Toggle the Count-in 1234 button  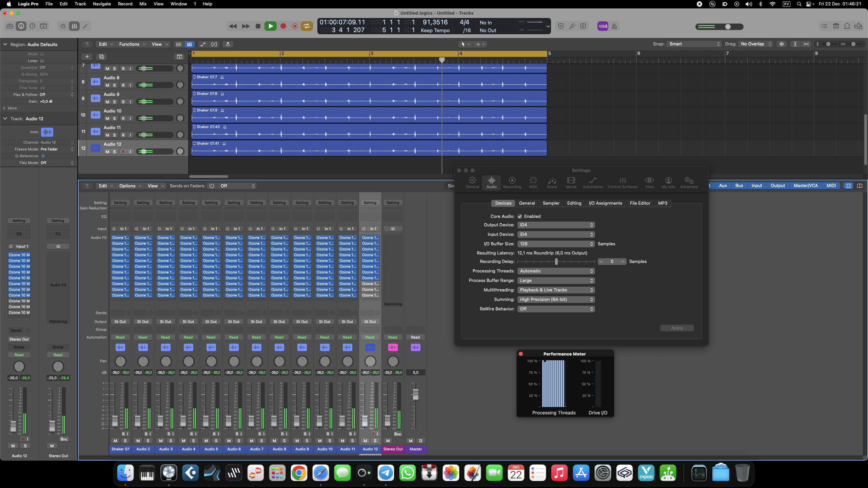point(603,26)
